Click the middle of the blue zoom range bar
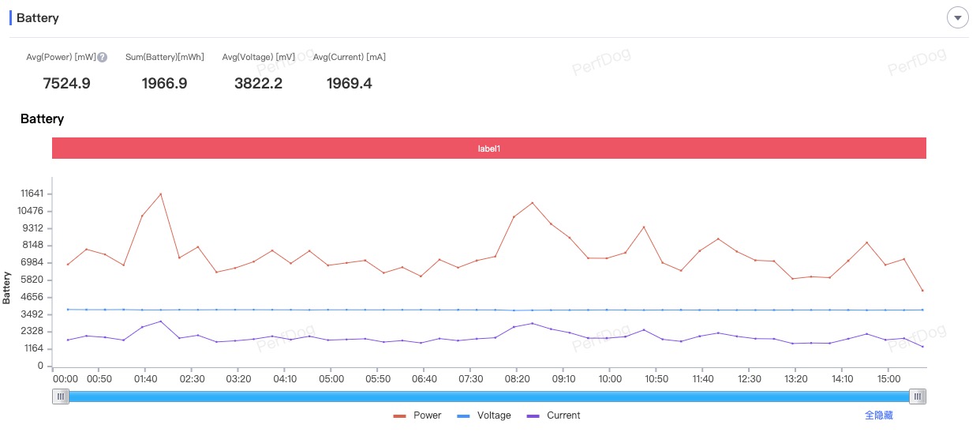 tap(489, 397)
